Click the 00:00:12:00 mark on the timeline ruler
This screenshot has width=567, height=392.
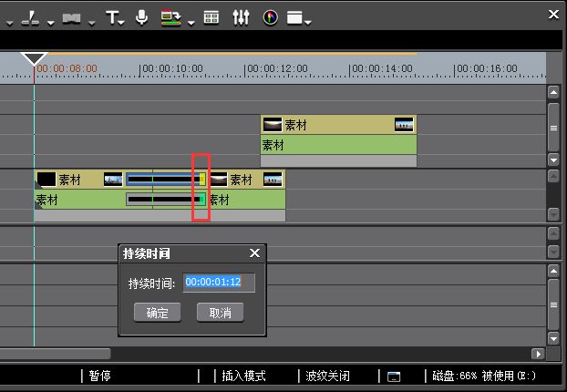pyautogui.click(x=246, y=69)
